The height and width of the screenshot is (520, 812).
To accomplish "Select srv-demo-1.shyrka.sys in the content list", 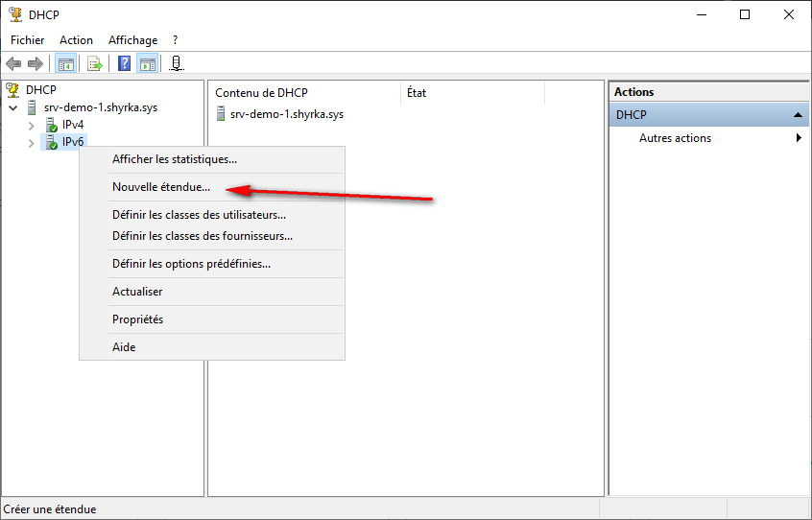I will 286,114.
